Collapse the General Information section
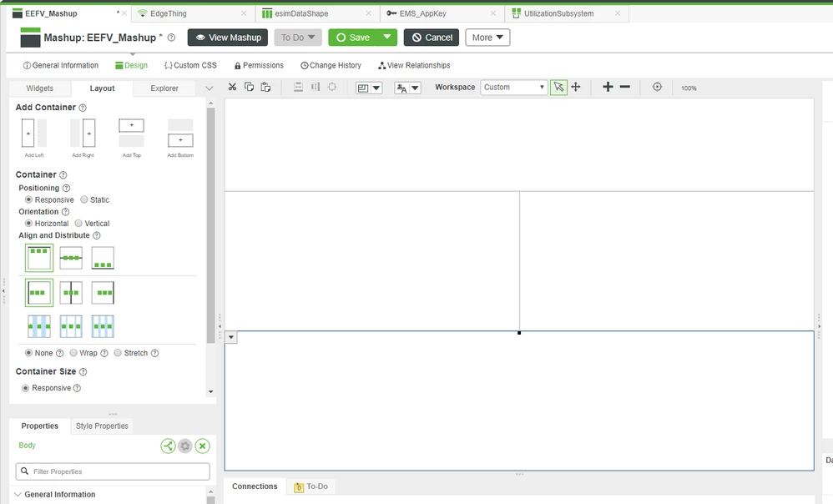Viewport: 833px width, 504px height. [18, 495]
